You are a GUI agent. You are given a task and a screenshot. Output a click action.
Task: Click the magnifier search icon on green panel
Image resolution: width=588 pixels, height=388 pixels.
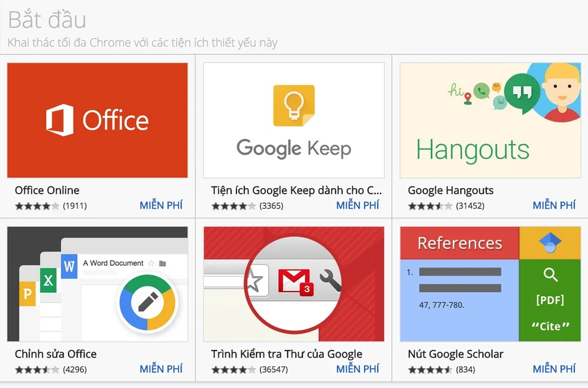click(x=550, y=274)
